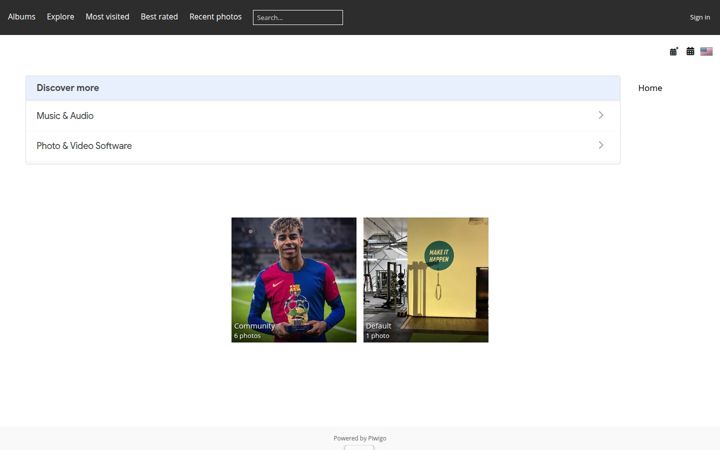
Task: Click the Sign in link
Action: tap(700, 17)
